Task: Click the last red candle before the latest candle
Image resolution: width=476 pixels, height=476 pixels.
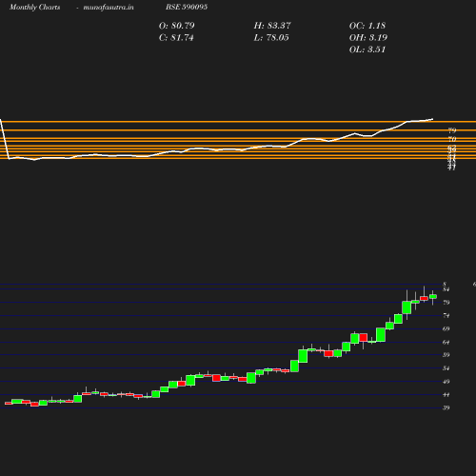Action: 424,298
